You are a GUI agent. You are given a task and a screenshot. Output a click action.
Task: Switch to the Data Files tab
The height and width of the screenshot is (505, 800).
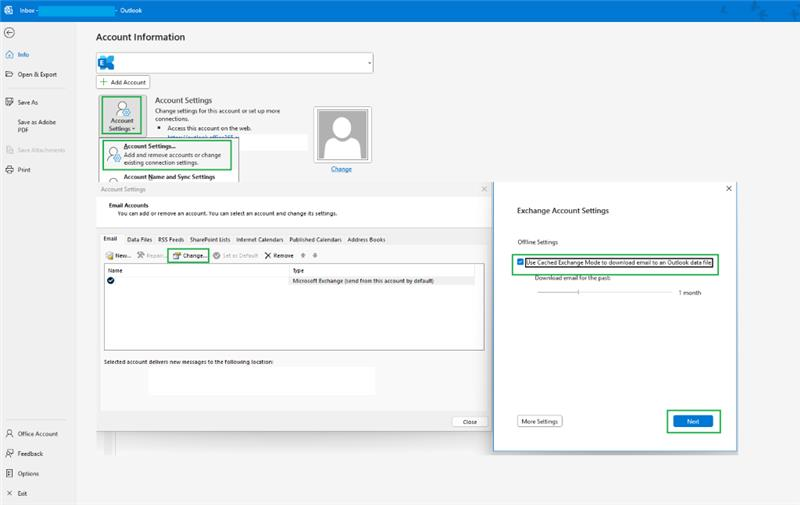click(139, 240)
